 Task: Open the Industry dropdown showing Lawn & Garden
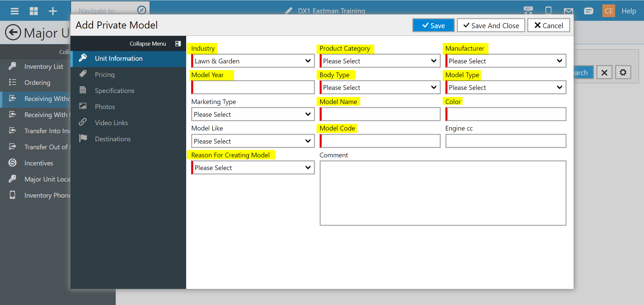coord(253,61)
